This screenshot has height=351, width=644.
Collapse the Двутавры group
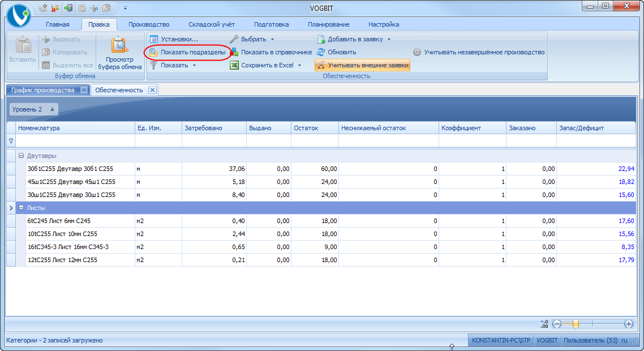pos(21,156)
